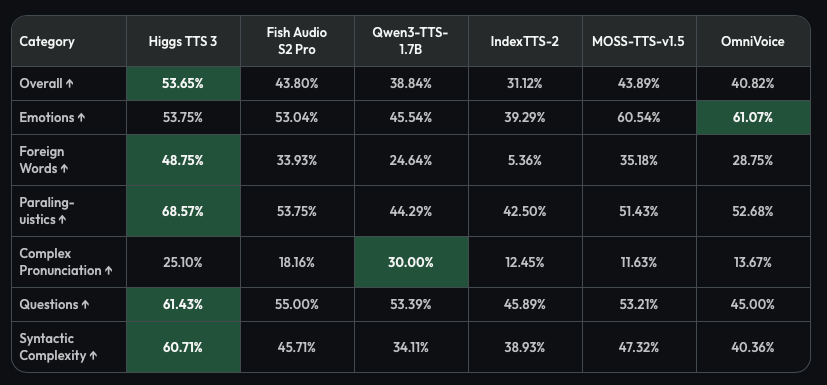Viewport: 827px width, 385px height.
Task: Click the 47.32% Syntactic Complexity cell
Action: (x=639, y=347)
